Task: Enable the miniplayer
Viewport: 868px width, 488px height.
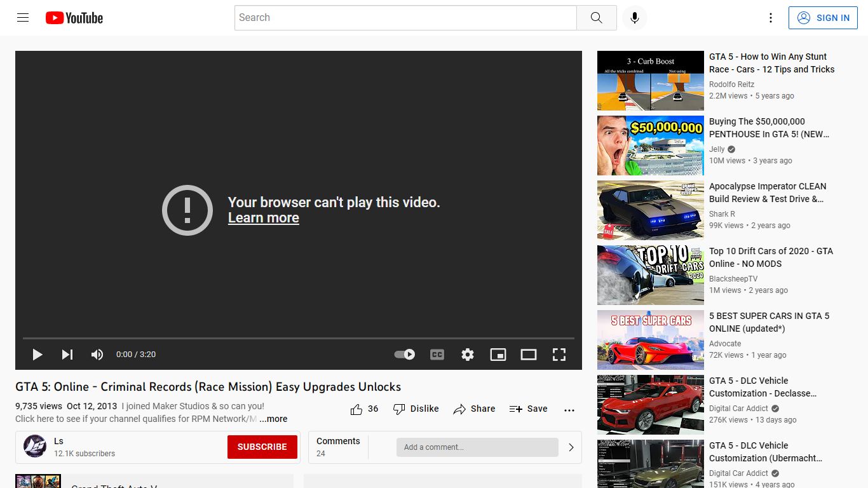Action: 498,355
